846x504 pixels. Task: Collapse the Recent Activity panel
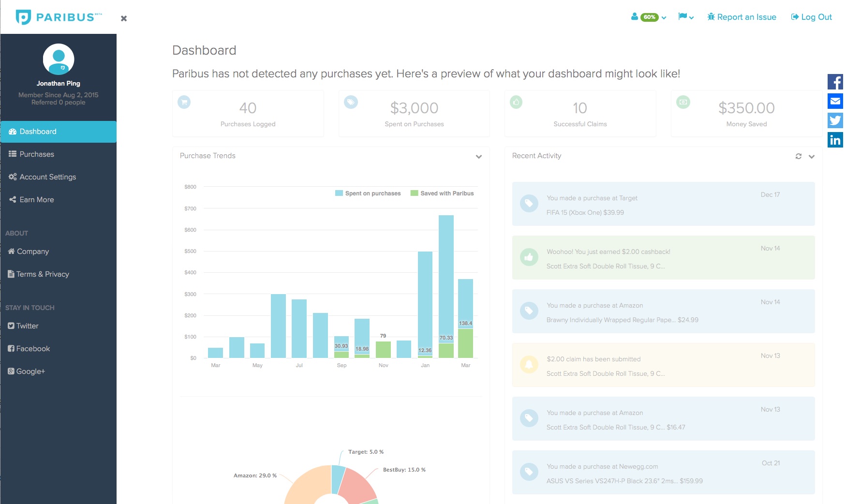(x=812, y=156)
